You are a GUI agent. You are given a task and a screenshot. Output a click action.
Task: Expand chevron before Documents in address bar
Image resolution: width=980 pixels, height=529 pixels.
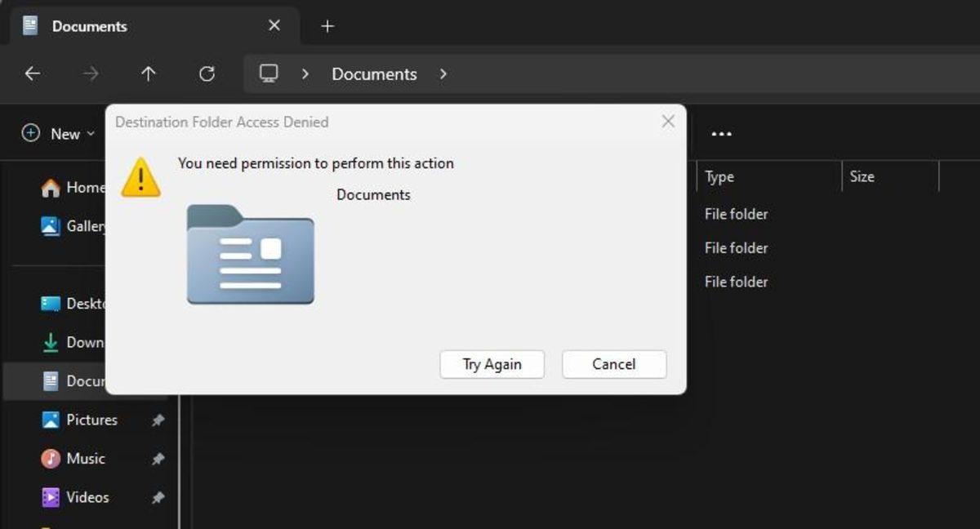[x=305, y=74]
